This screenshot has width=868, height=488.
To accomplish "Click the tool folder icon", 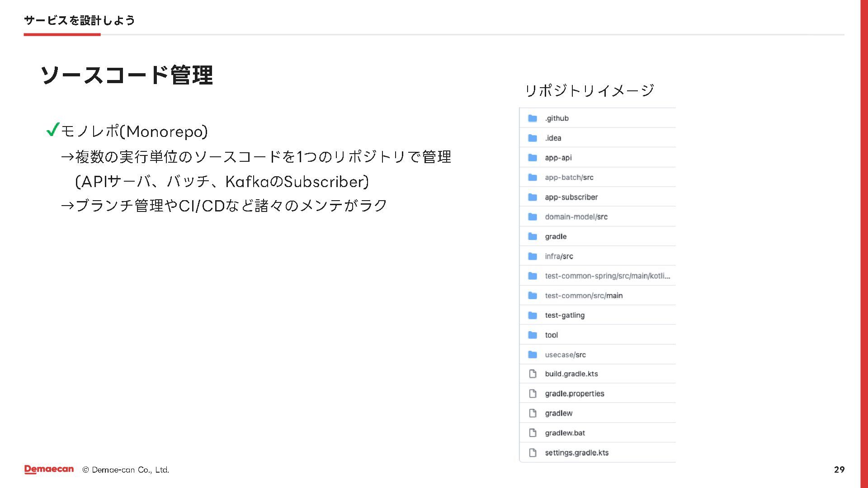I will click(x=533, y=335).
